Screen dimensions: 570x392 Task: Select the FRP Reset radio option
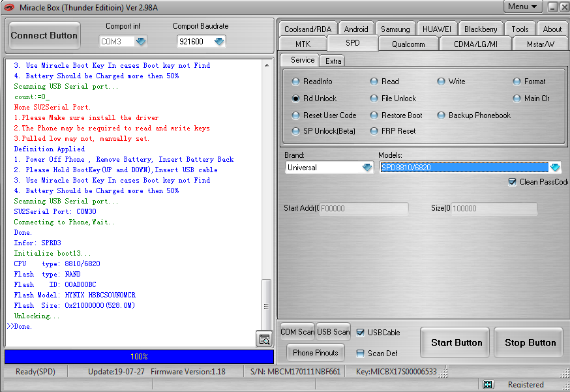(x=393, y=131)
